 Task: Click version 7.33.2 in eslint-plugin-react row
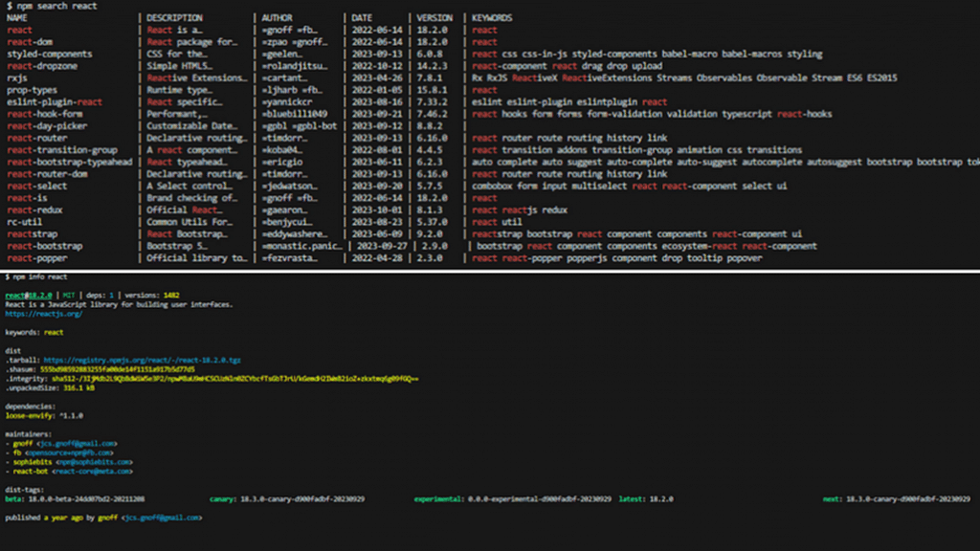[432, 101]
